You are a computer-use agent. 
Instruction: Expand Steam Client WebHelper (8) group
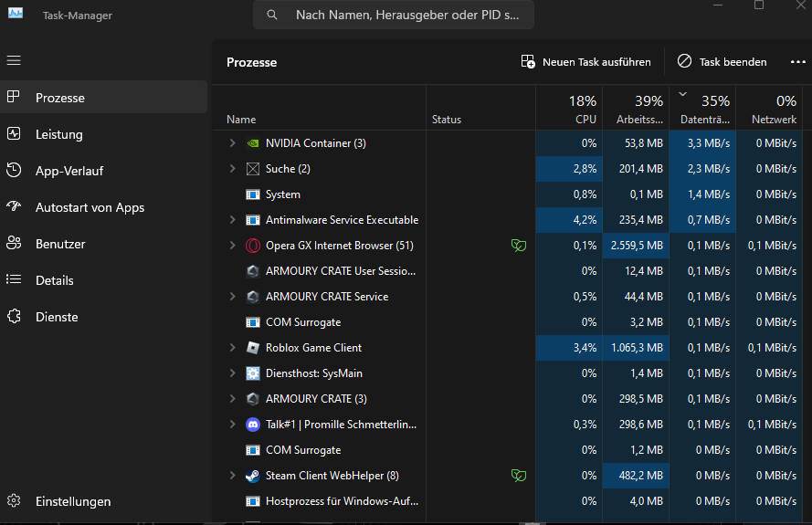click(233, 476)
